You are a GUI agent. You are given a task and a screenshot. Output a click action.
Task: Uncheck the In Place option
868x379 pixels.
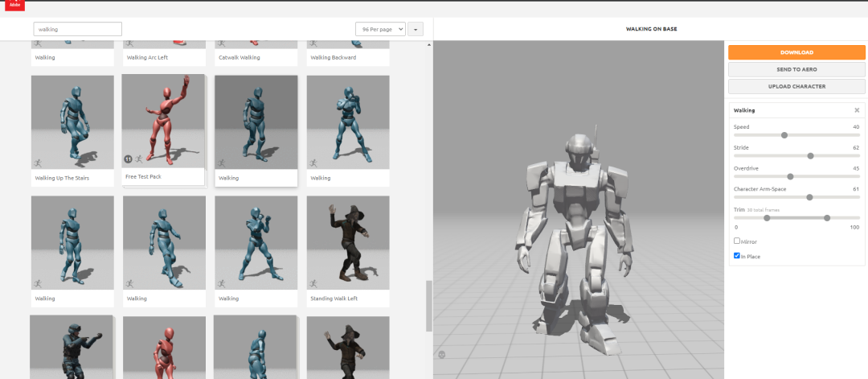[x=737, y=256]
